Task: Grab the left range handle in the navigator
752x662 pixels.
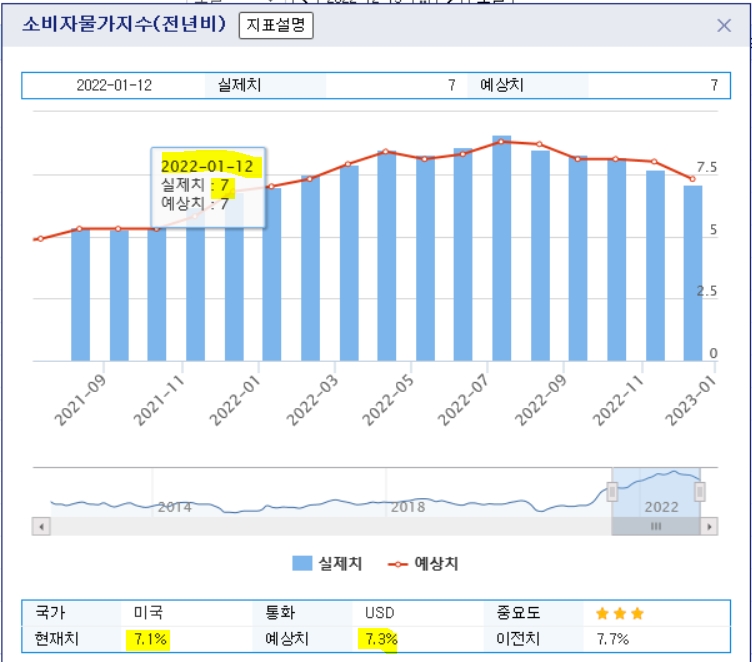Action: (612, 492)
